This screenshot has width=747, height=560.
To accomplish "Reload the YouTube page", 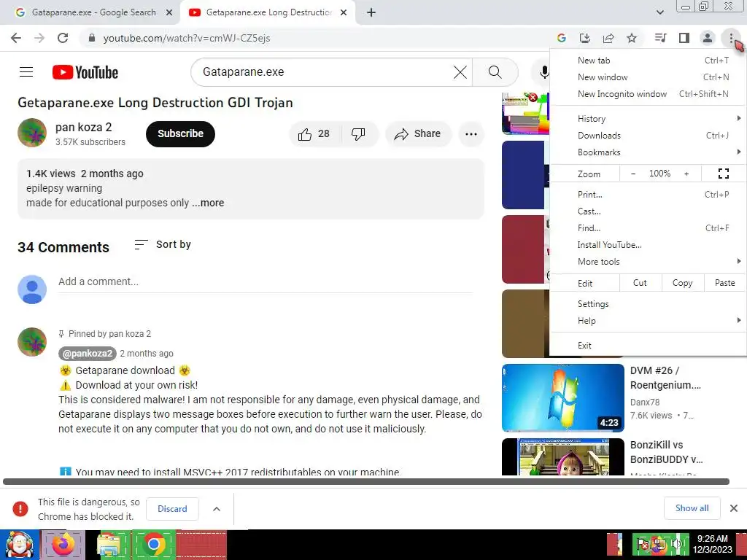I will click(63, 38).
